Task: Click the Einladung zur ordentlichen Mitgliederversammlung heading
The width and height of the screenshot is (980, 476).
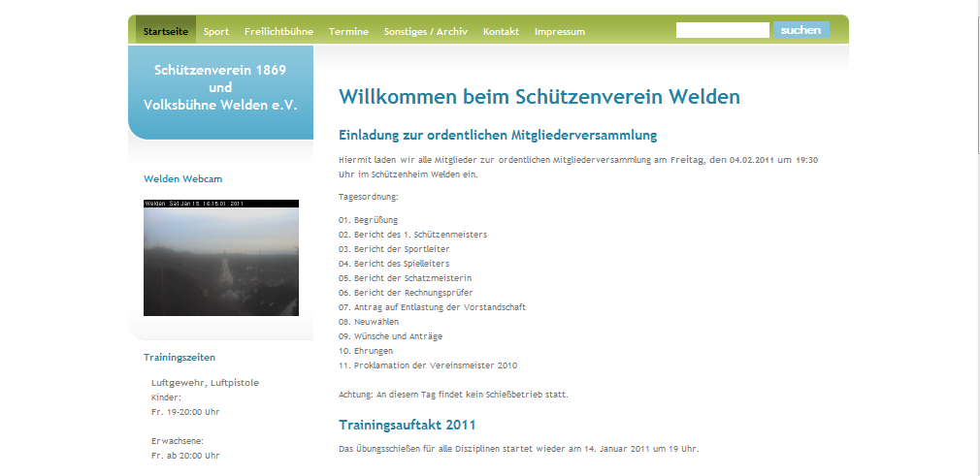Action: click(x=498, y=135)
